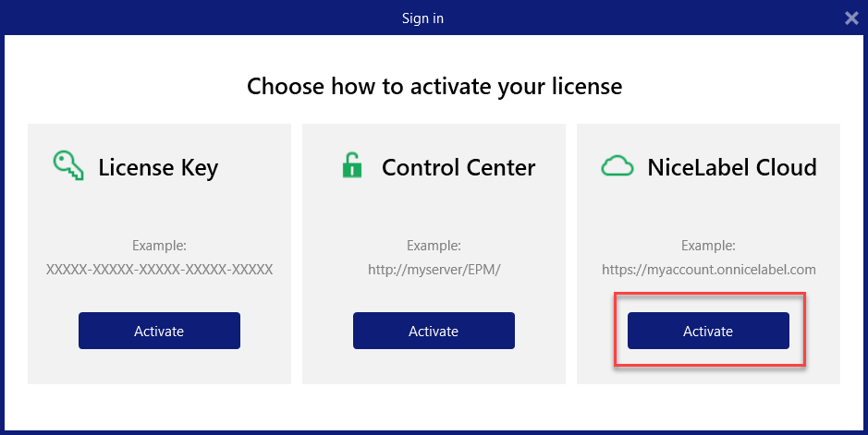Select the Control Center option card
The height and width of the screenshot is (435, 868).
pyautogui.click(x=434, y=212)
